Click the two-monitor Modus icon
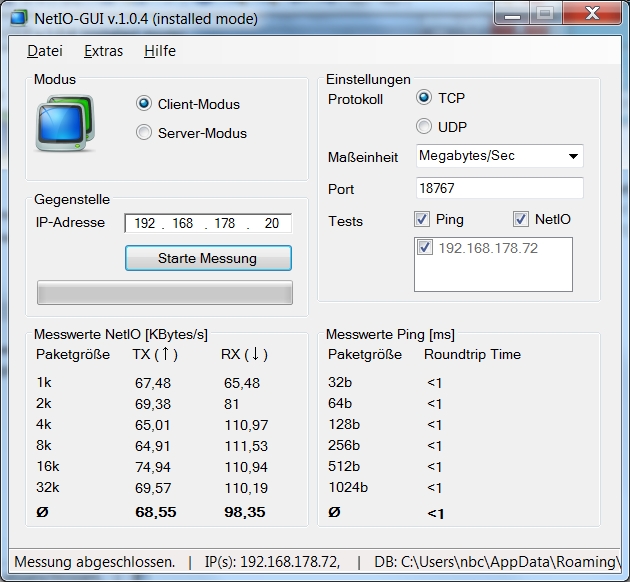630x582 pixels. (x=65, y=123)
